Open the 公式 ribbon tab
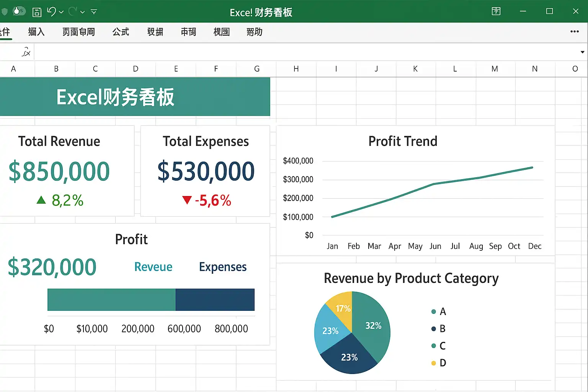Image resolution: width=588 pixels, height=392 pixels. tap(121, 32)
